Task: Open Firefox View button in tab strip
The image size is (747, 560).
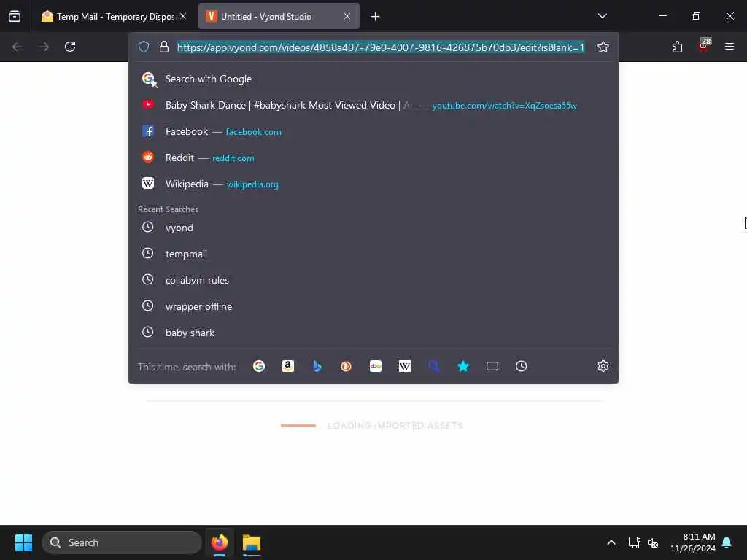Action: tap(15, 16)
